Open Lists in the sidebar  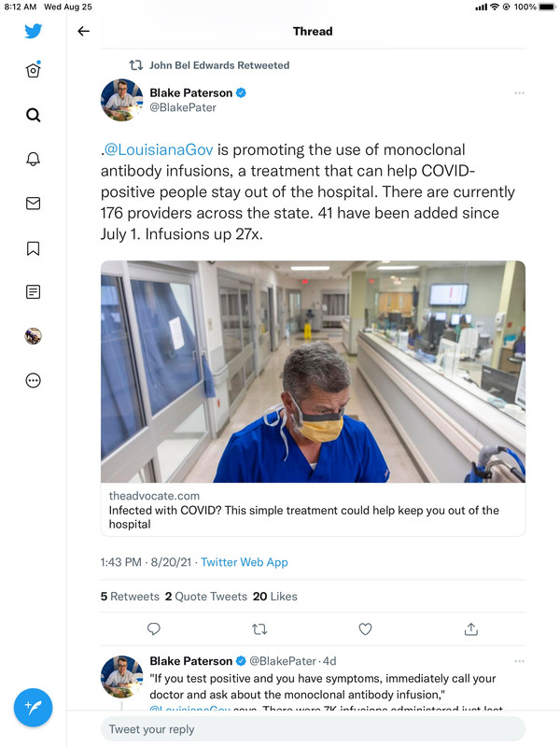(x=33, y=292)
